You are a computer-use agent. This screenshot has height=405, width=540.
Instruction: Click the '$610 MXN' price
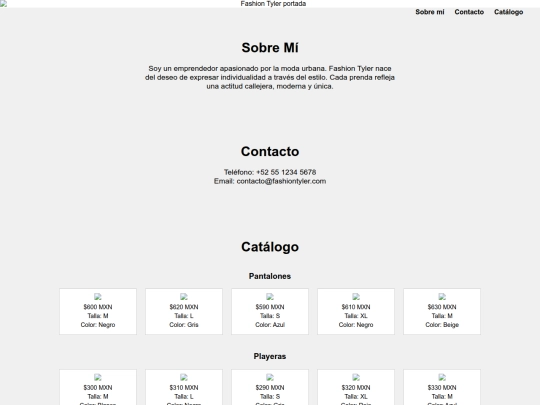point(356,307)
